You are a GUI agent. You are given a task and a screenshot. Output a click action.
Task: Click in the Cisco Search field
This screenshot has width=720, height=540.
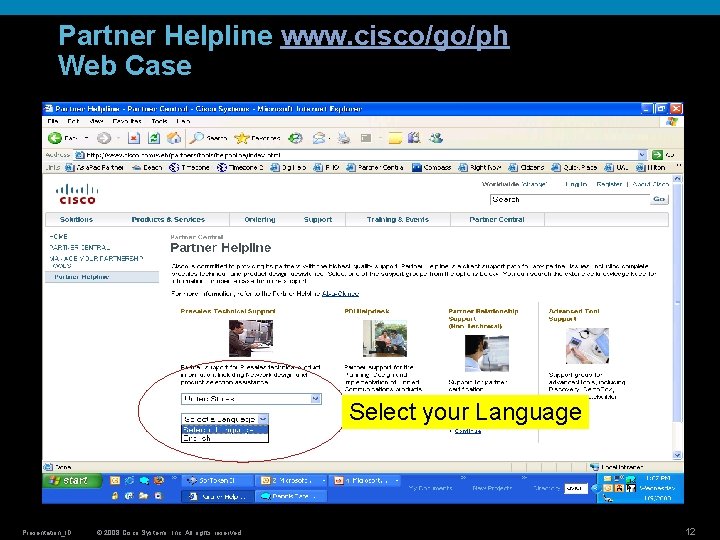click(x=570, y=200)
